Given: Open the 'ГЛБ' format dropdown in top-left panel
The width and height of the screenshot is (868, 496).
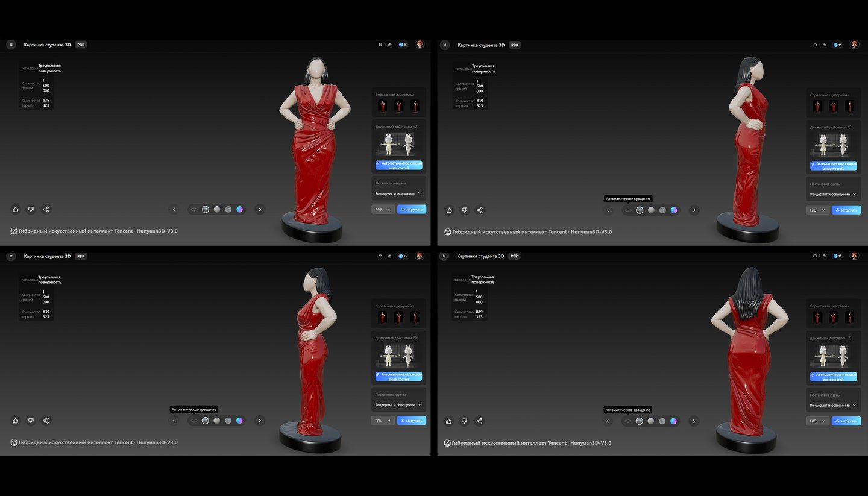Looking at the screenshot, I should pyautogui.click(x=383, y=209).
